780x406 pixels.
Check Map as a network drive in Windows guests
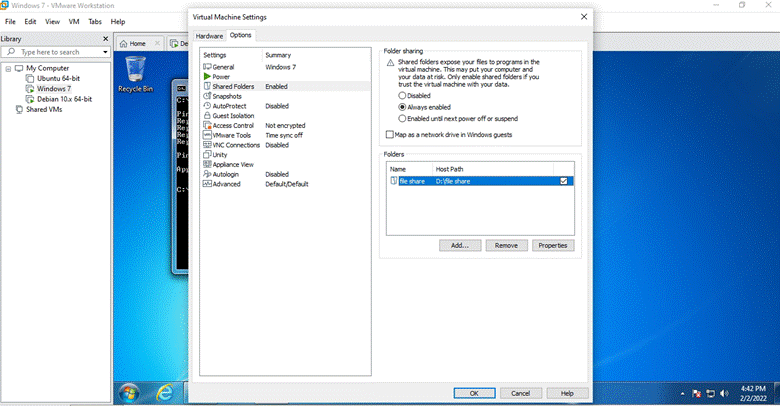(390, 134)
